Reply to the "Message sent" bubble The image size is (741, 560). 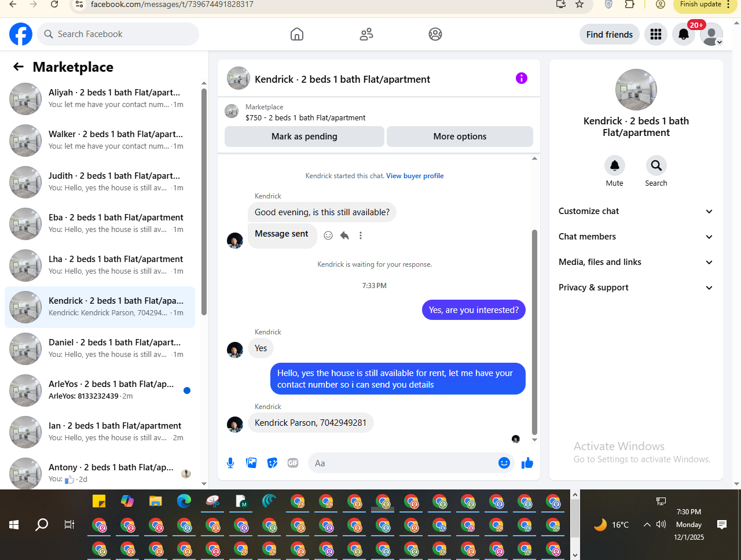pos(344,235)
